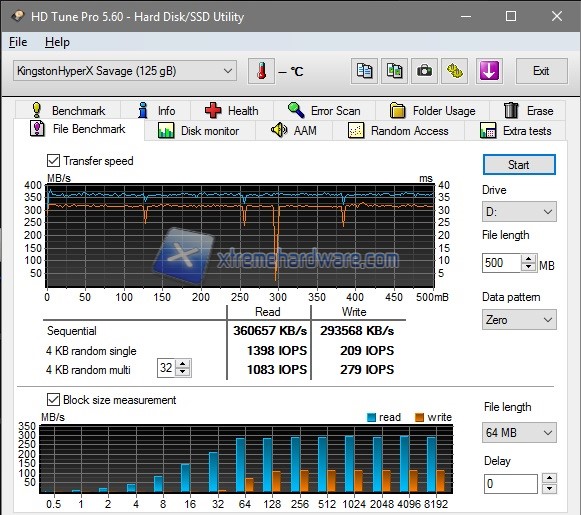
Task: Click the trash can Erase icon
Action: [511, 110]
